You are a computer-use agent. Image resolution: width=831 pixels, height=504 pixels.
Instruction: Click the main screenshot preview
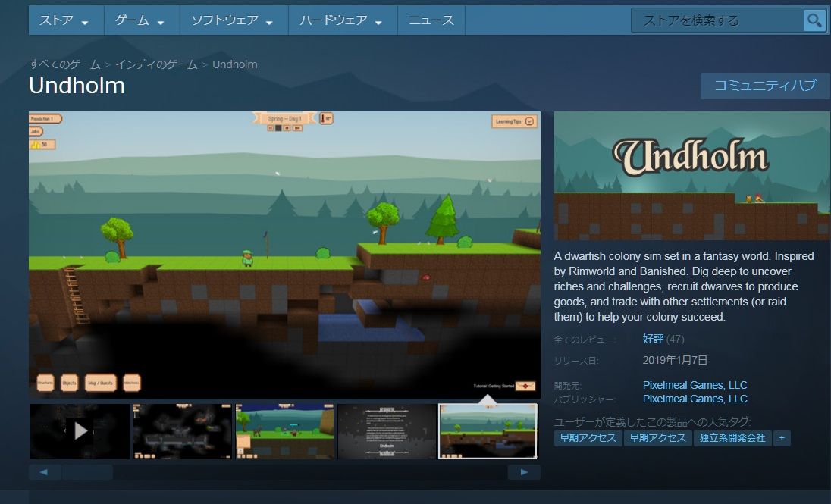coord(284,255)
